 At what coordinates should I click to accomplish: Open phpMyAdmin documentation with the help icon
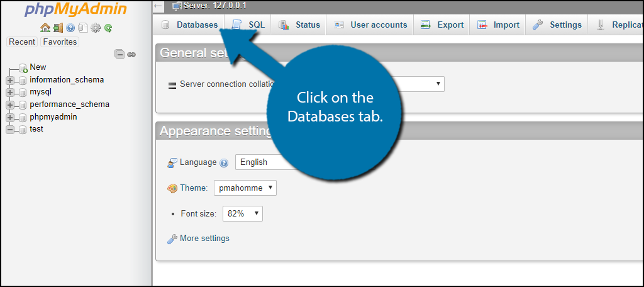(70, 28)
